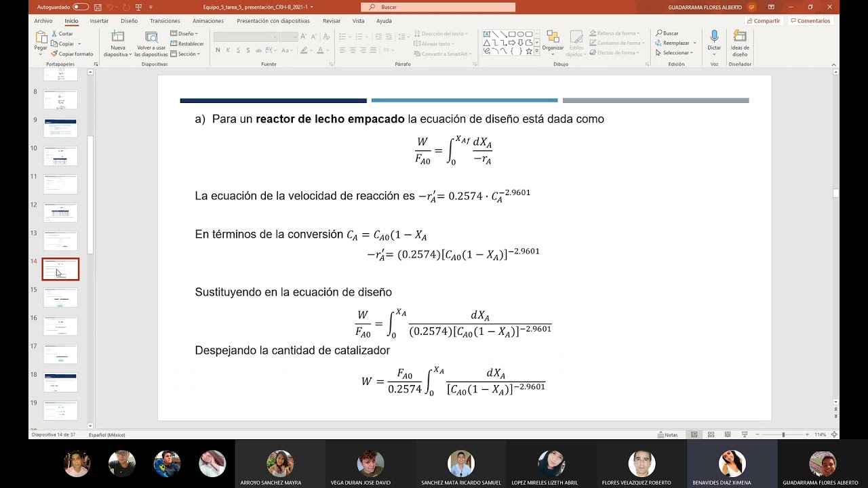The width and height of the screenshot is (868, 488).
Task: Open the Transiciones tab
Action: click(x=165, y=21)
